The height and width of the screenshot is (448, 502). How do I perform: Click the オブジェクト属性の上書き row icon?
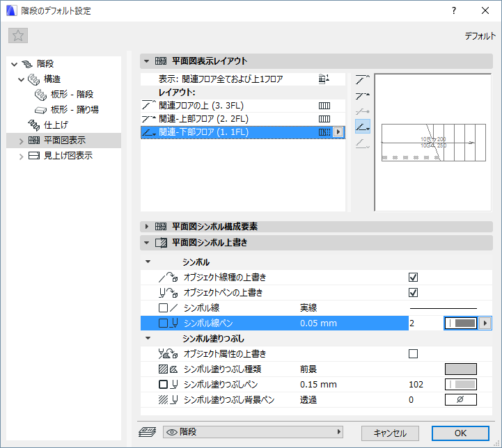point(168,353)
